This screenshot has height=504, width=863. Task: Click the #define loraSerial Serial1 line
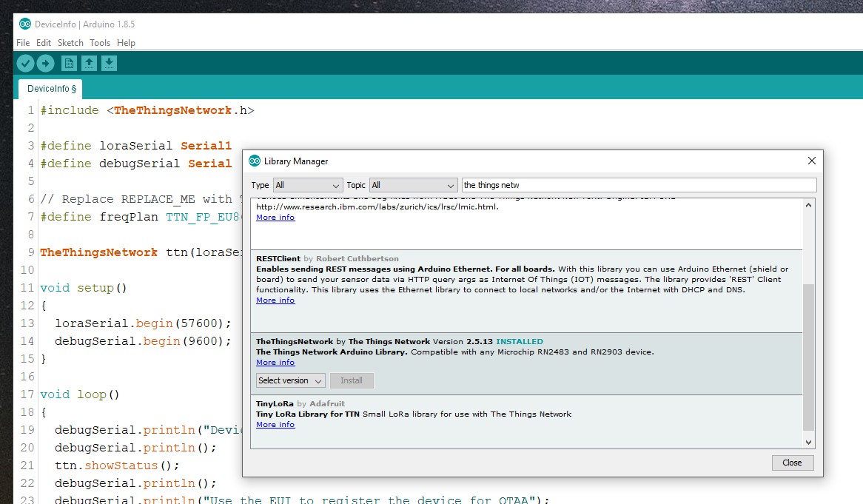click(136, 145)
